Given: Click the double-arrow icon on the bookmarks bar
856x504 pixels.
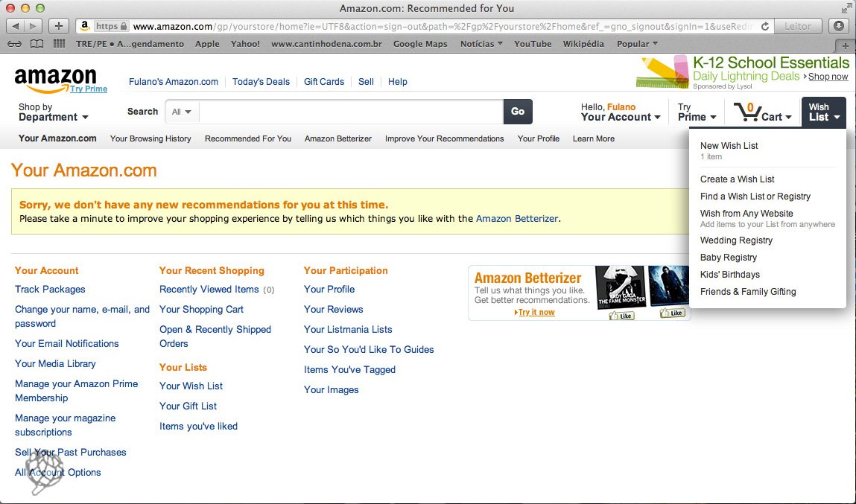Looking at the screenshot, I should click(x=15, y=42).
